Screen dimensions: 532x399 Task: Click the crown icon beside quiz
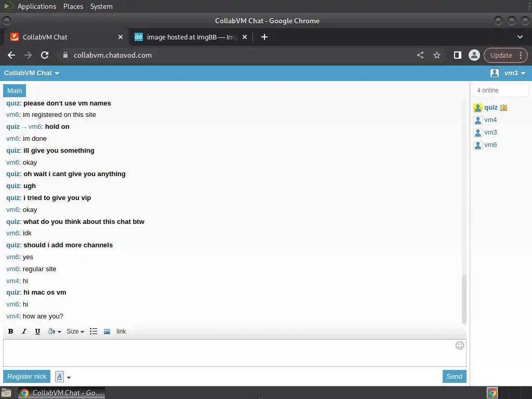(503, 108)
